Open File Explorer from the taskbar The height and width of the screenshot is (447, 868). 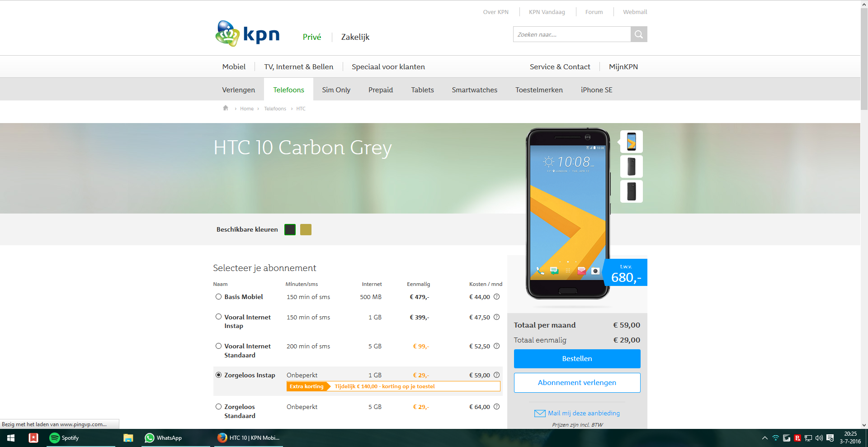click(x=128, y=438)
